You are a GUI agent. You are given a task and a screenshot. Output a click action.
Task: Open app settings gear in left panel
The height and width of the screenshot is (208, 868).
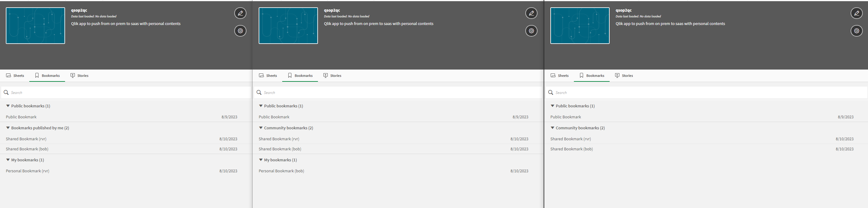(240, 30)
